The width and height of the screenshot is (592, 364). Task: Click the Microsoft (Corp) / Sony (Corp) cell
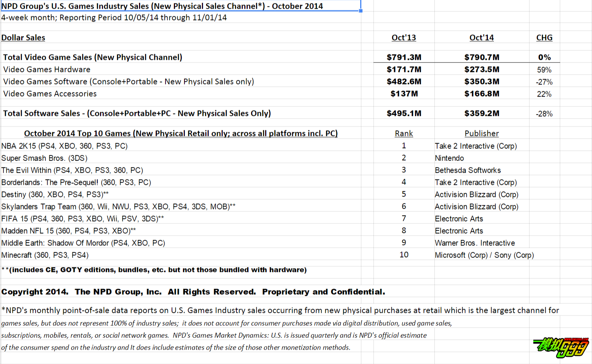[x=484, y=255]
